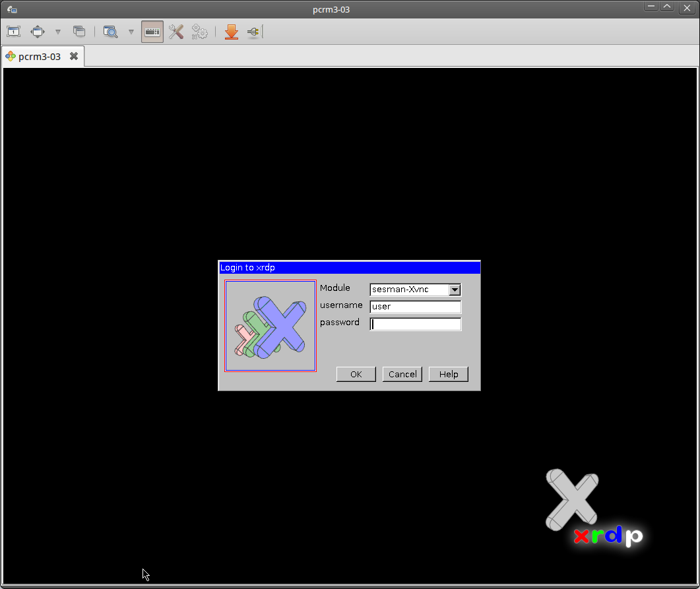Maximize the pcrm3-03 window
Image resolution: width=700 pixels, height=589 pixels.
(667, 6)
